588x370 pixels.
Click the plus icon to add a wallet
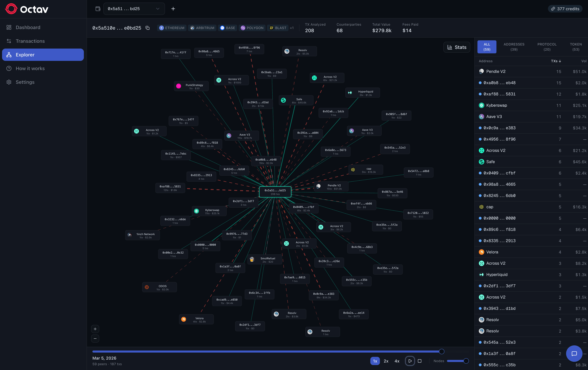coord(173,9)
